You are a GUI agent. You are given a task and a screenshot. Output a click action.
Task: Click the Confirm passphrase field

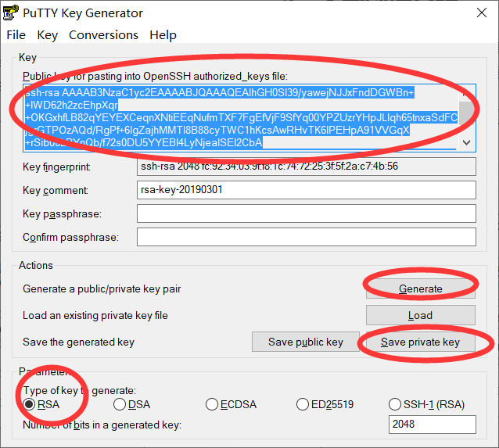click(307, 237)
